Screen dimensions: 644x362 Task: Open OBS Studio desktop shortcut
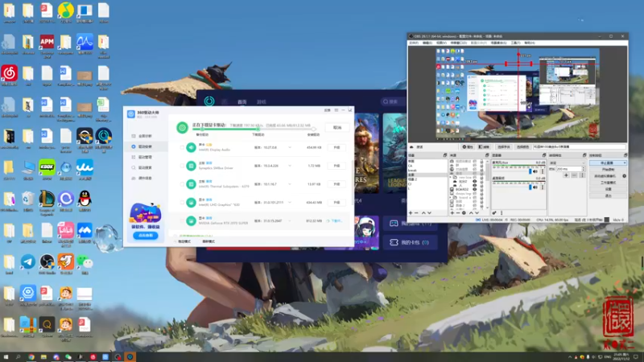(x=47, y=261)
